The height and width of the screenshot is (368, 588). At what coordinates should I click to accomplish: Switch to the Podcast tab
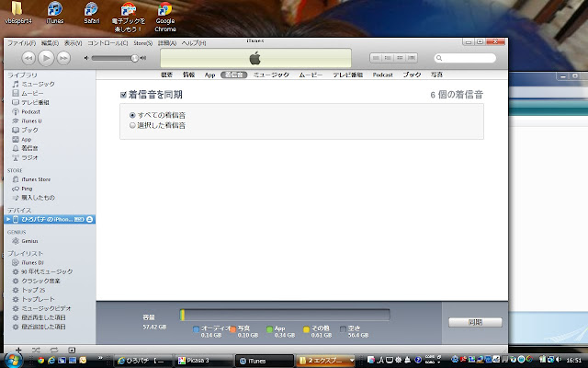point(382,75)
